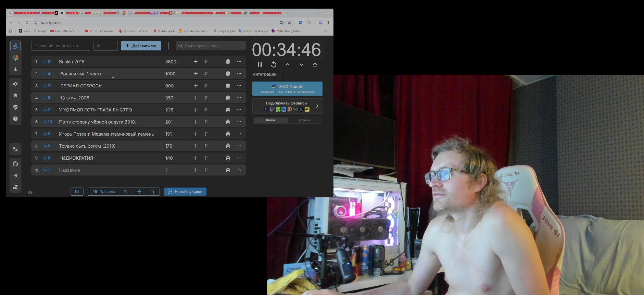Click the Wikimapia bookmark
644x295 pixels.
point(134,31)
